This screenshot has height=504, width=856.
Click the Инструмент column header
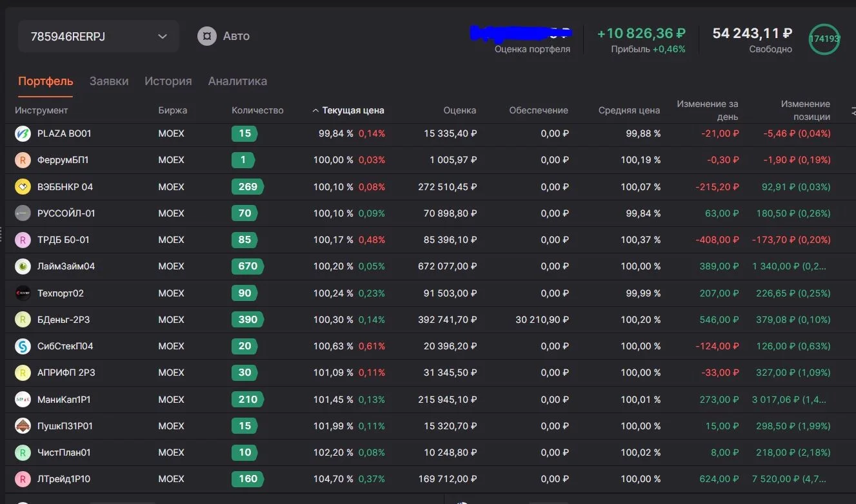click(x=41, y=110)
